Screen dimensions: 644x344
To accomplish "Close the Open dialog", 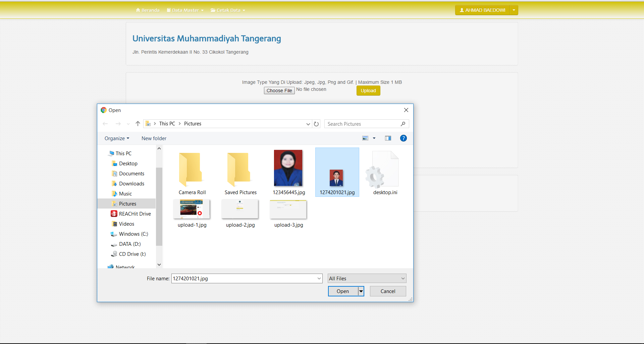I will pyautogui.click(x=406, y=110).
